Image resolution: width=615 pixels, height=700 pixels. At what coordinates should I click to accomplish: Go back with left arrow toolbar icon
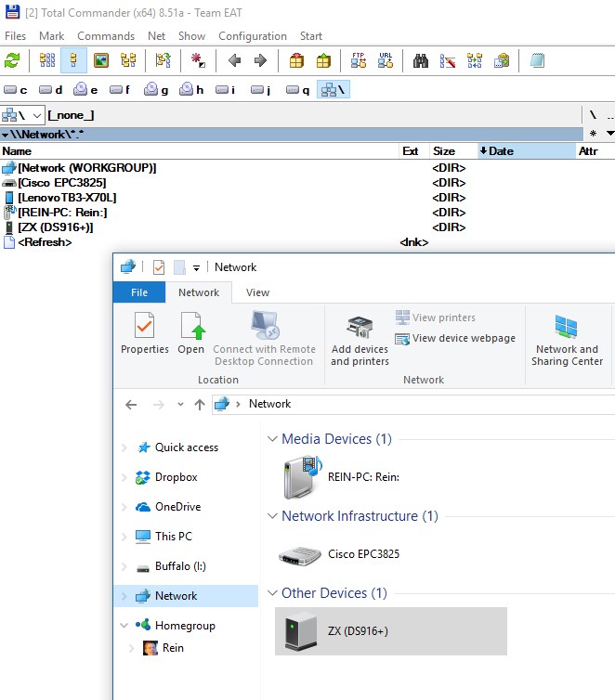(x=234, y=60)
